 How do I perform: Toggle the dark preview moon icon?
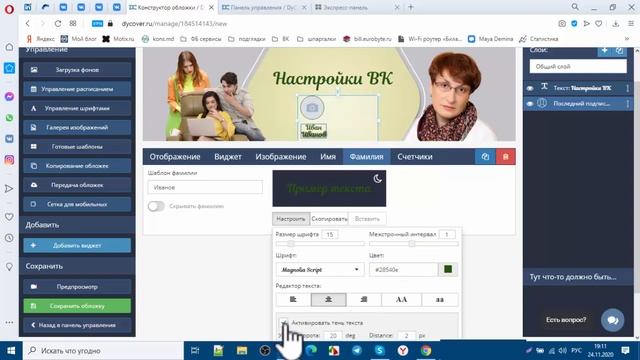coord(378,178)
